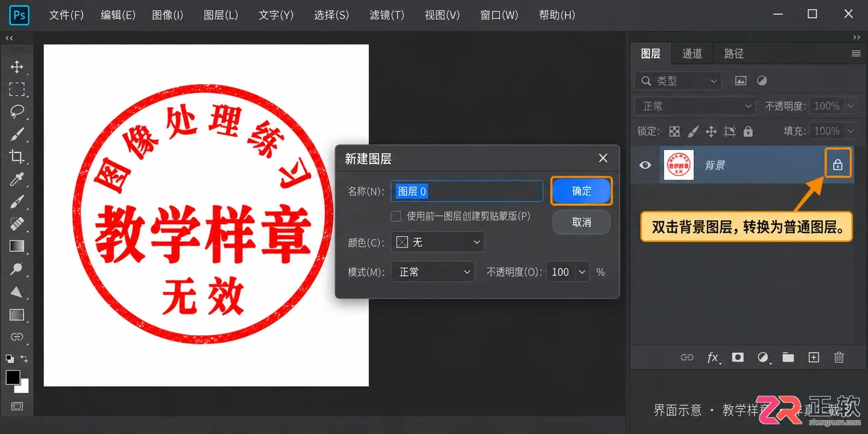Select the Lasso tool
Image resolution: width=868 pixels, height=434 pixels.
[17, 112]
